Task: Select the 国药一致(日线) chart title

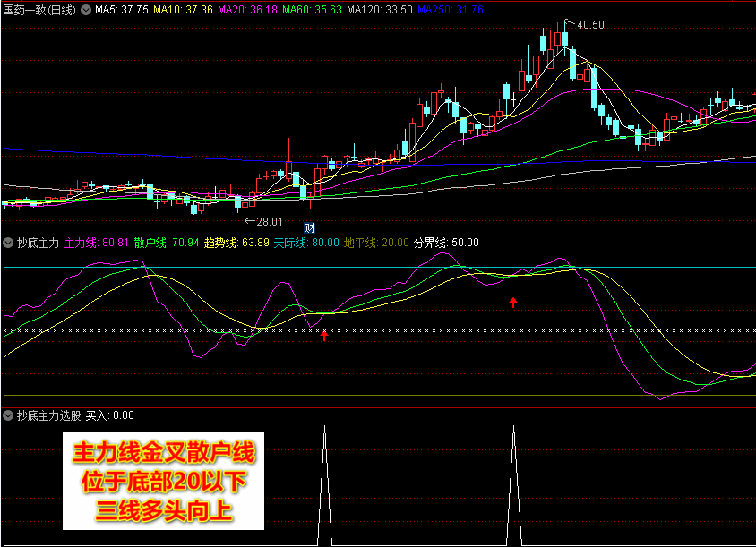Action: tap(39, 10)
